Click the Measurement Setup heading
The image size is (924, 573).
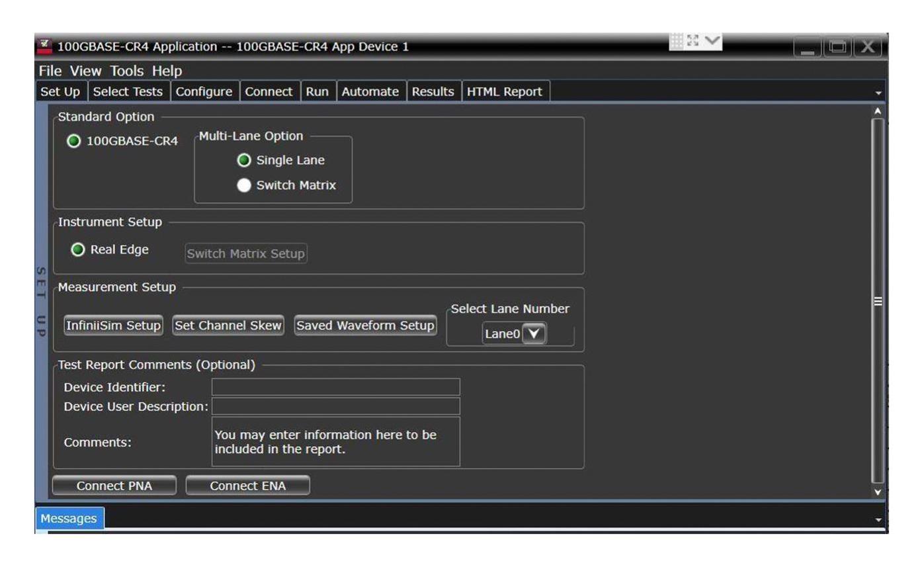tap(117, 287)
